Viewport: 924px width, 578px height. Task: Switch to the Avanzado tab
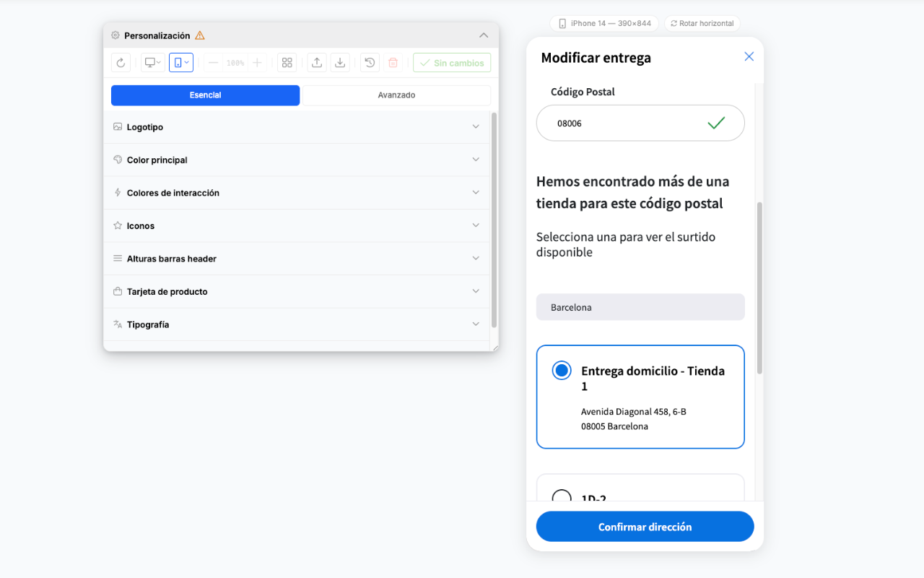tap(396, 95)
